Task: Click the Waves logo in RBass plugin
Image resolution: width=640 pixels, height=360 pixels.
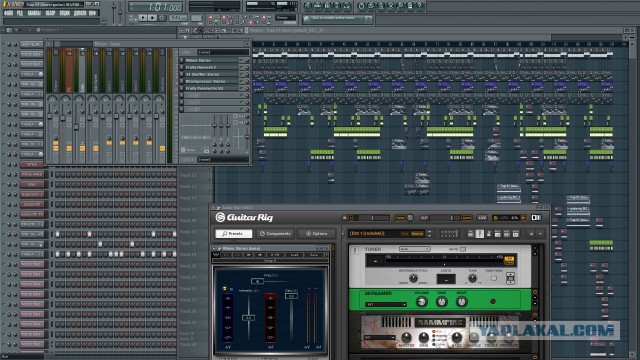Action: (x=216, y=255)
